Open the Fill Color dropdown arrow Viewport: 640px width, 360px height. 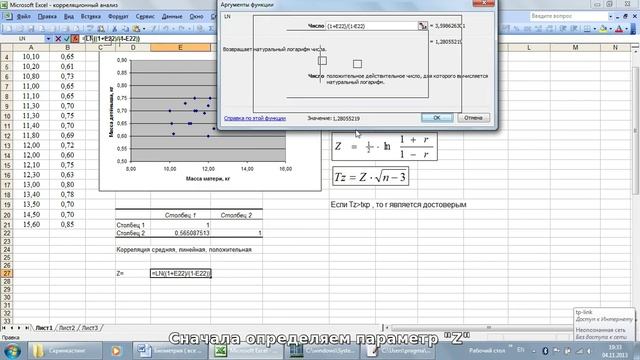pos(611,29)
